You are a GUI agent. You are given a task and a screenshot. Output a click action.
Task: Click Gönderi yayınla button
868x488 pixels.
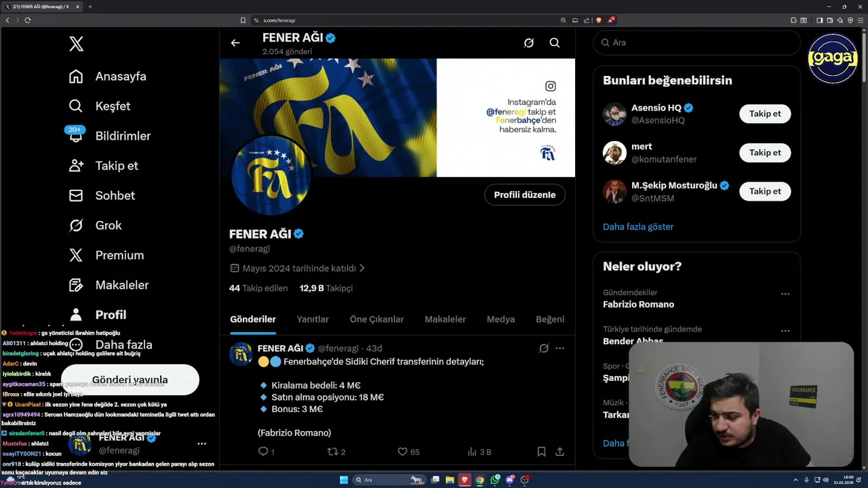click(130, 380)
